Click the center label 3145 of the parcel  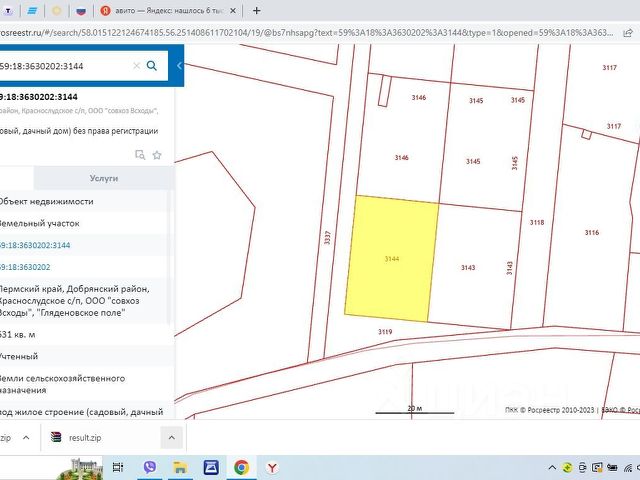(473, 162)
